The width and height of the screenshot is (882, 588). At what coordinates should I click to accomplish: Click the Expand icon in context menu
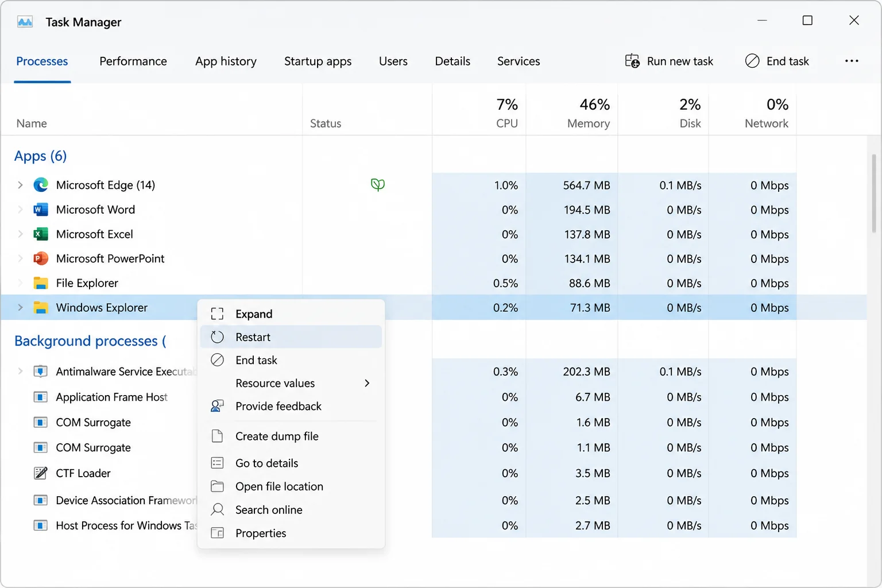(217, 314)
